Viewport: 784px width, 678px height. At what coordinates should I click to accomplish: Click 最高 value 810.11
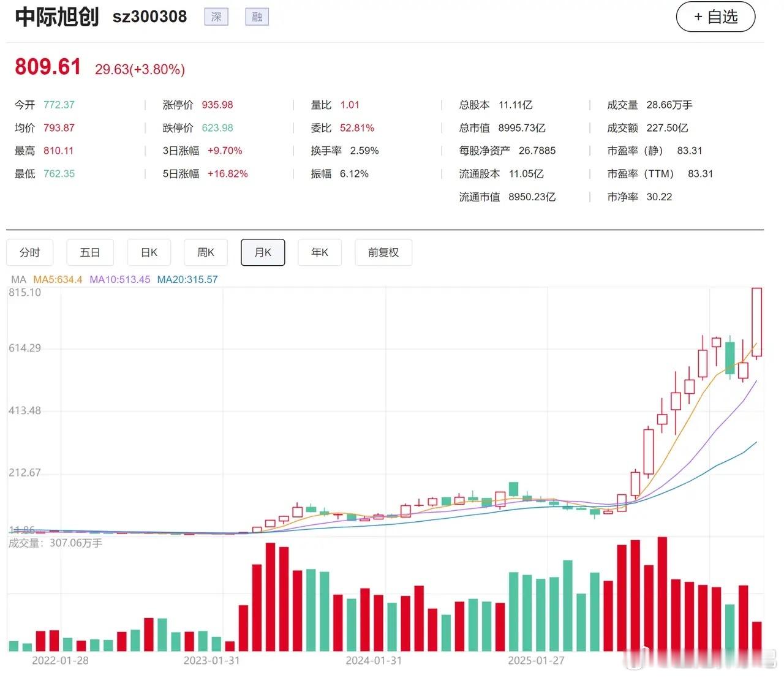58,151
